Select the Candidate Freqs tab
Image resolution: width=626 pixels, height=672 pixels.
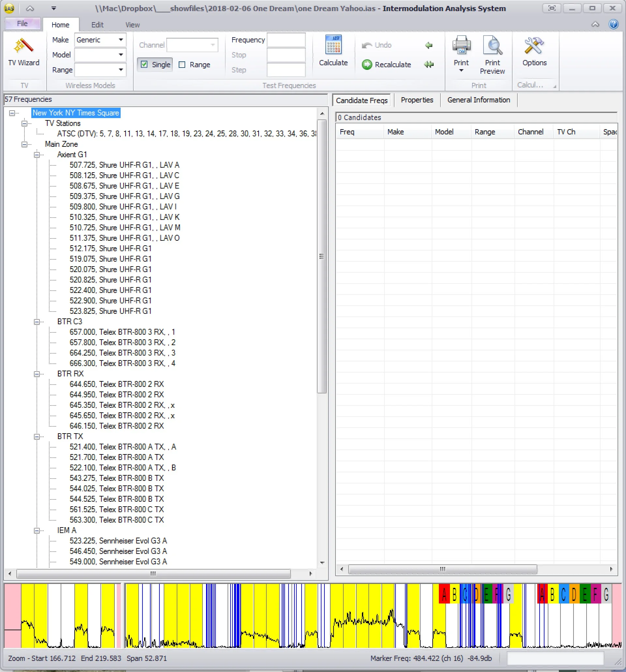[362, 100]
